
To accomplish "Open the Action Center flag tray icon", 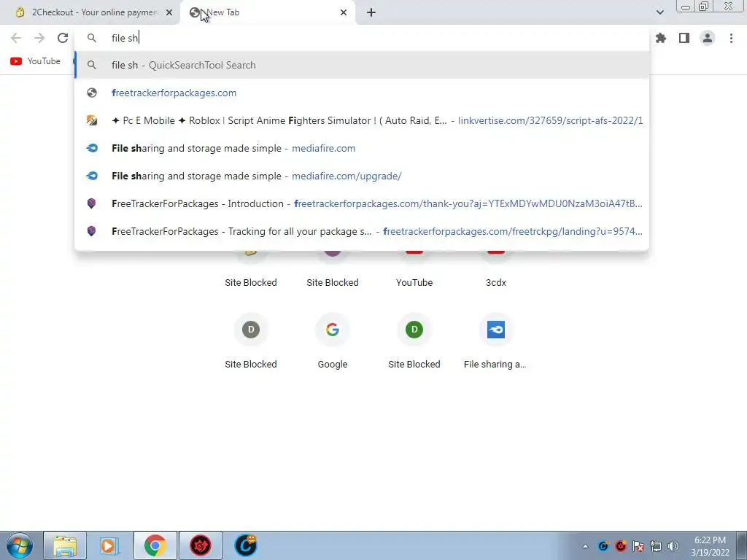I will click(x=638, y=546).
